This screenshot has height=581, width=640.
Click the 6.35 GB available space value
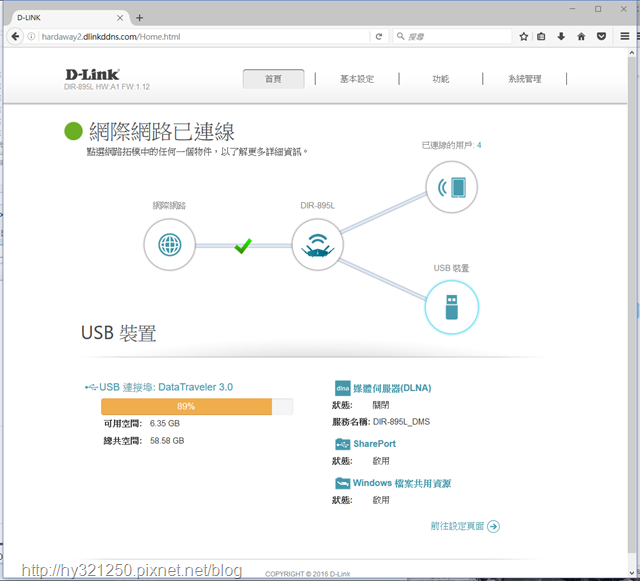coord(164,423)
